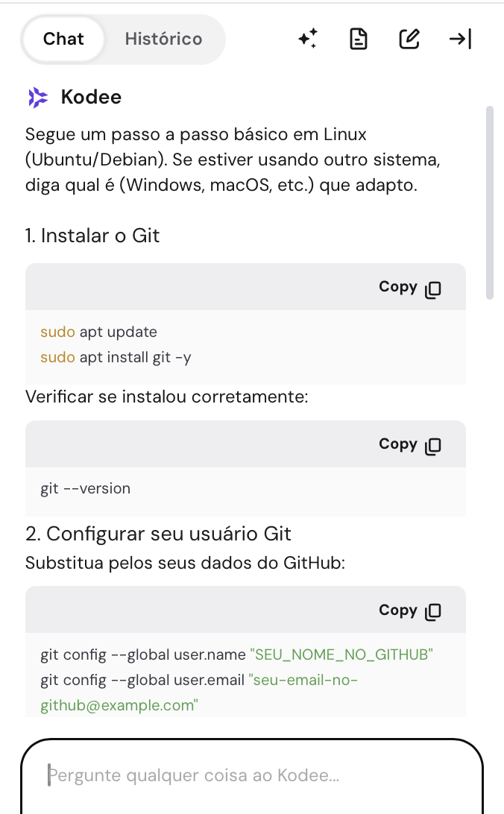Click the Kodee heading title
504x814 pixels.
(92, 97)
